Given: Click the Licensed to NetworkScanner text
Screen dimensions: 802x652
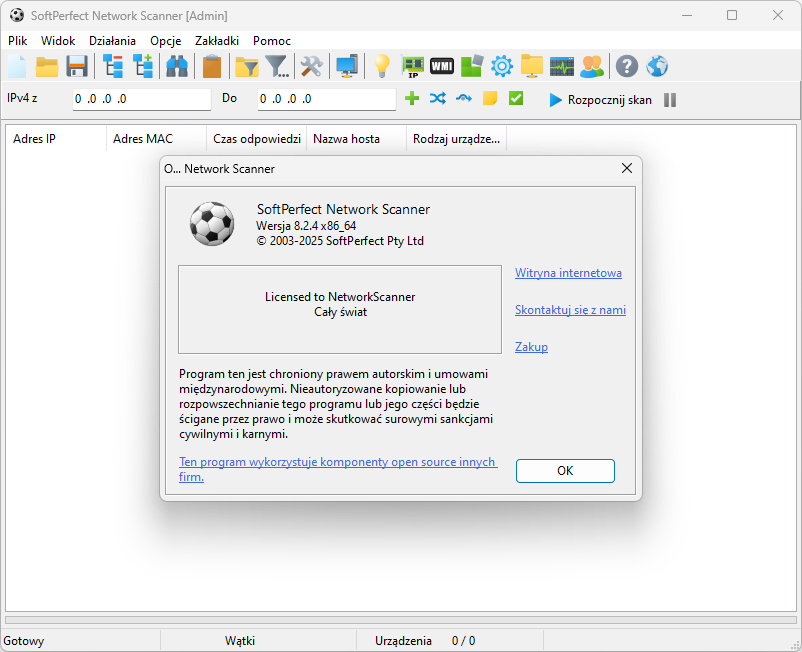Looking at the screenshot, I should click(x=340, y=297).
